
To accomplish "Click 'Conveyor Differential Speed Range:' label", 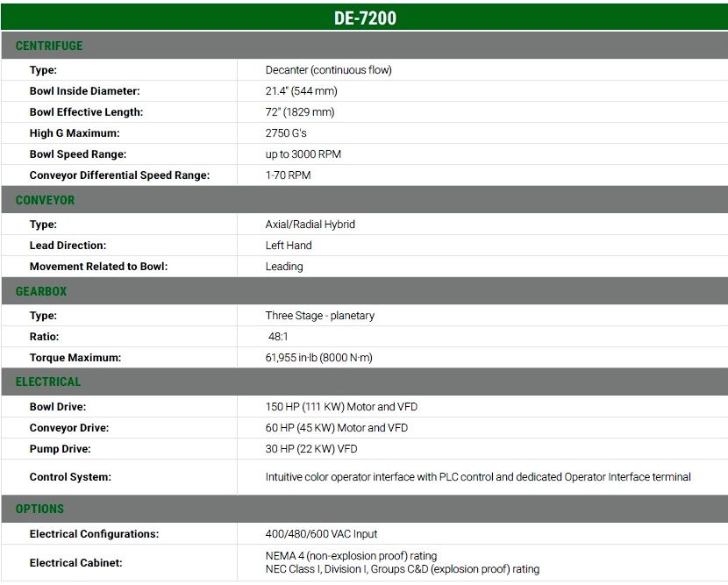I will point(120,175).
